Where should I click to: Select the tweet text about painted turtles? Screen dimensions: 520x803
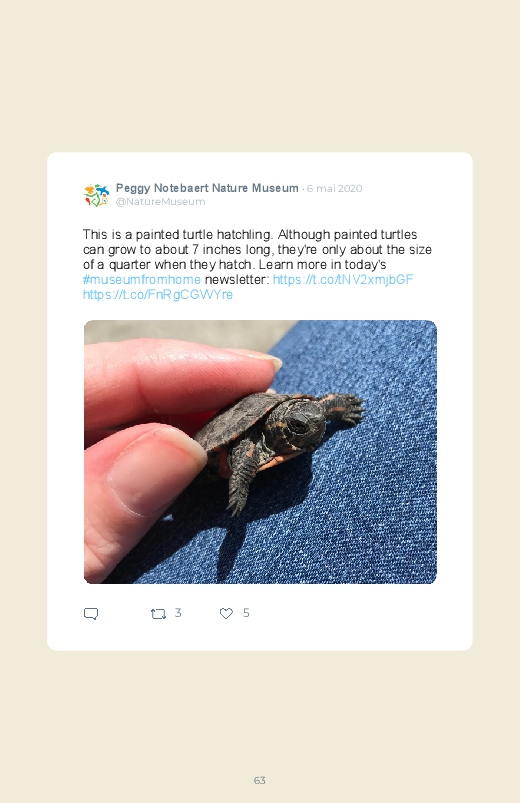(x=257, y=264)
